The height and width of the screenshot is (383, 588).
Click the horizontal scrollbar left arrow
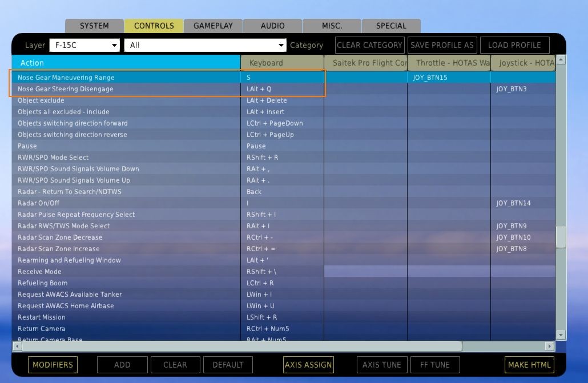tap(17, 346)
